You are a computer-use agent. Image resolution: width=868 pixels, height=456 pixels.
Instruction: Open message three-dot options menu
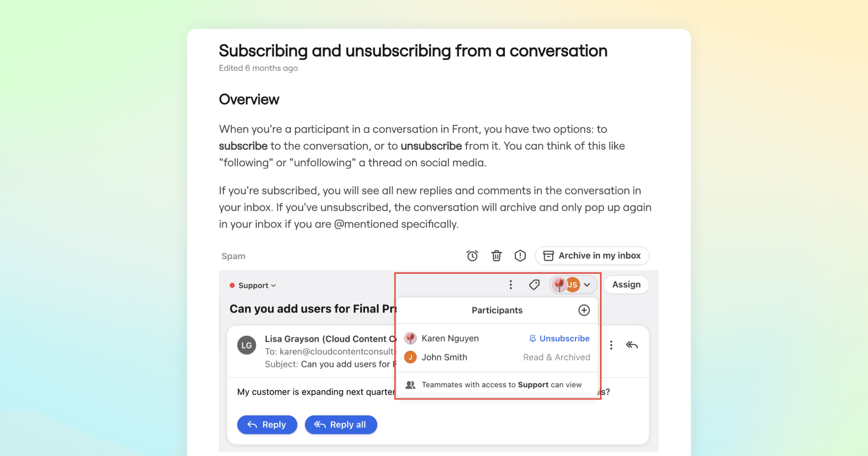coord(611,345)
